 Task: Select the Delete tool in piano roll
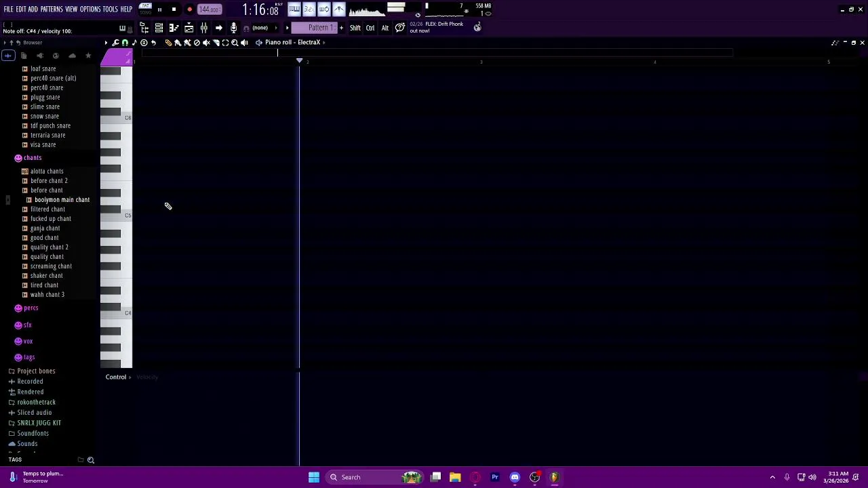point(197,42)
